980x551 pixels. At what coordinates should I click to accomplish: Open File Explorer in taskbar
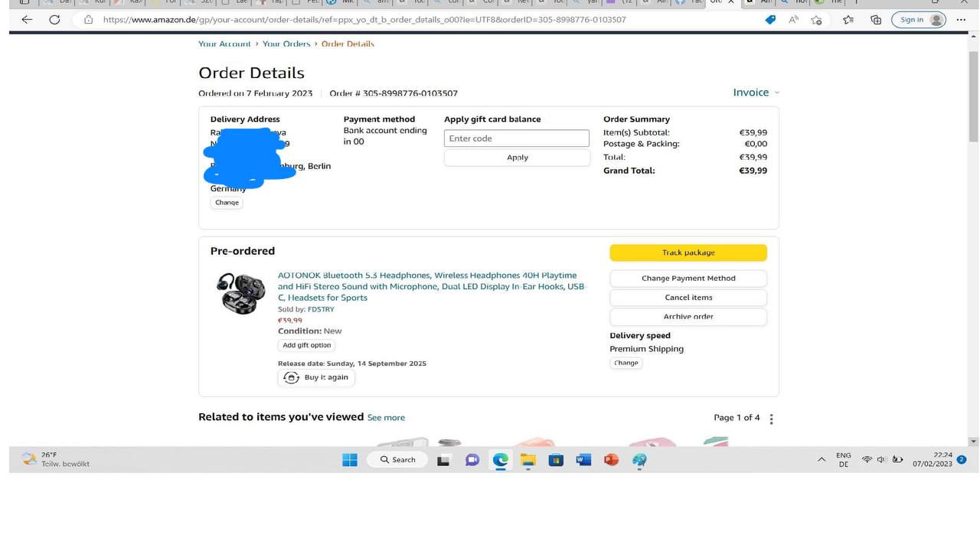528,460
